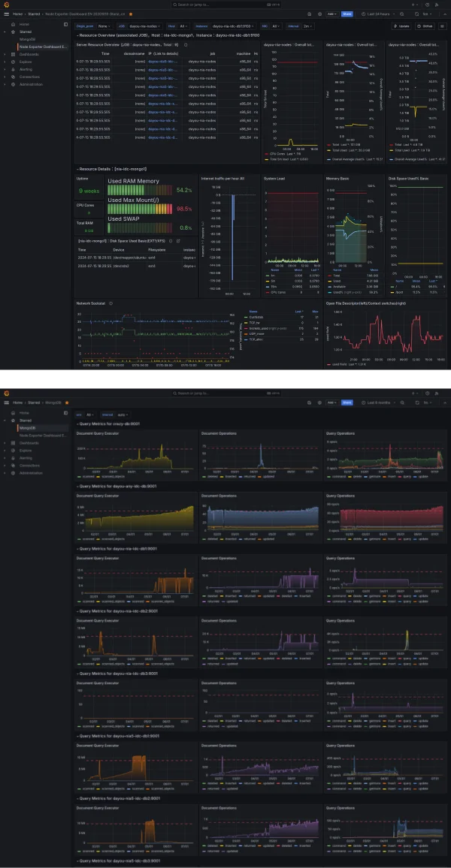Click Alerting bell icon in Node Exporter sidebar
The image size is (451, 868).
pos(14,70)
